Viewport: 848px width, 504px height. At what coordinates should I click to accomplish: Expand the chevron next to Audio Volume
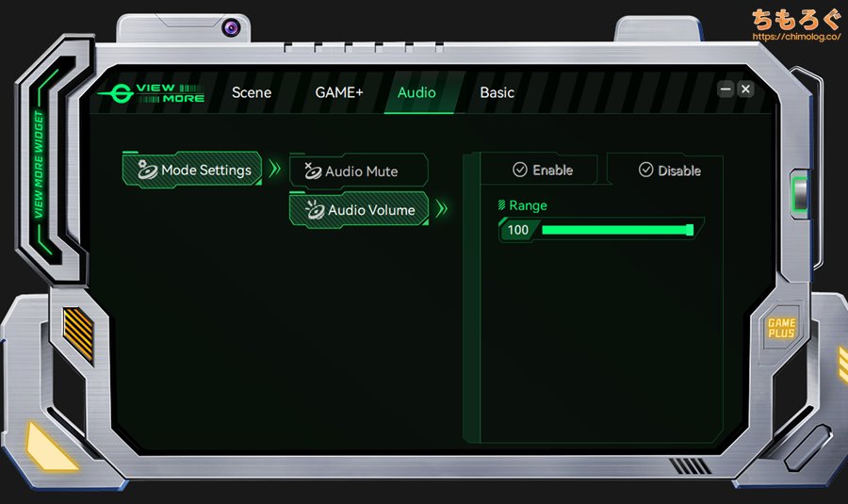[x=441, y=209]
